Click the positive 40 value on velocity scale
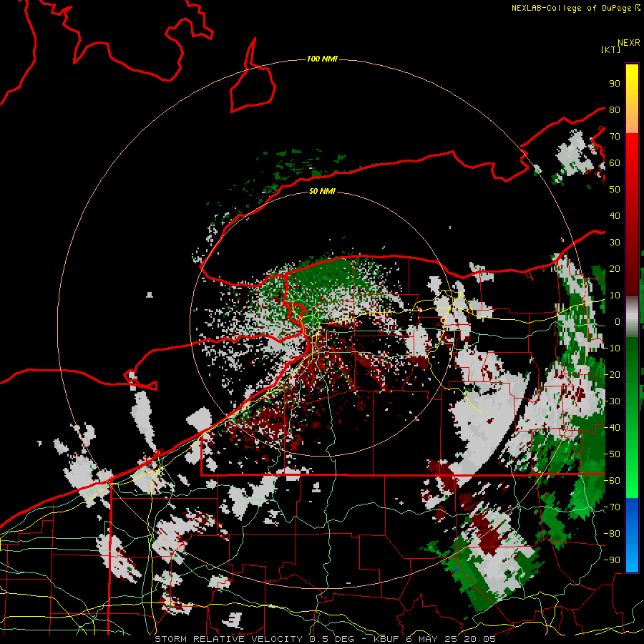644x644 pixels. coord(615,216)
